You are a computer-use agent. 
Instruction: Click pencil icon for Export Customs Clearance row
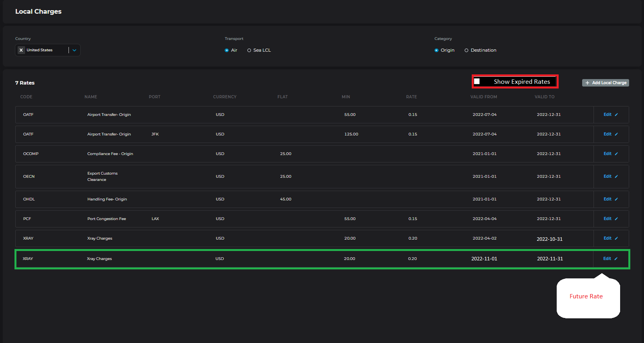pos(616,177)
